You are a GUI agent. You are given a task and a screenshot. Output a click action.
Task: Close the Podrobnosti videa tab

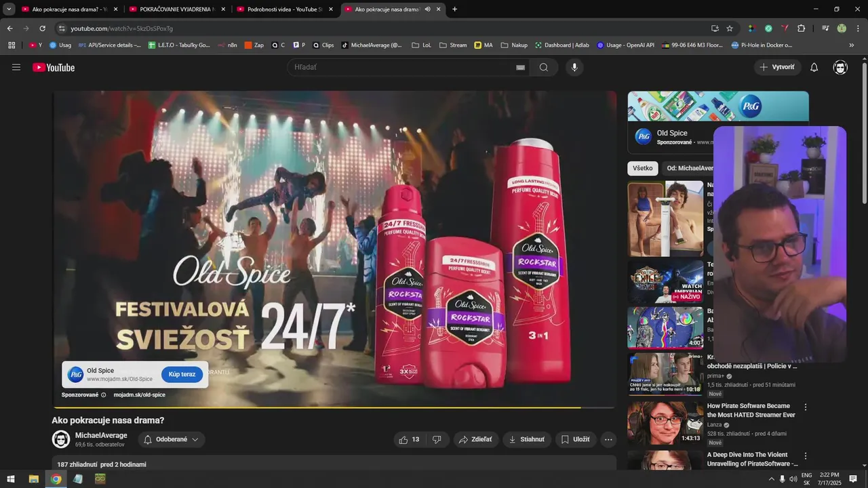click(330, 9)
